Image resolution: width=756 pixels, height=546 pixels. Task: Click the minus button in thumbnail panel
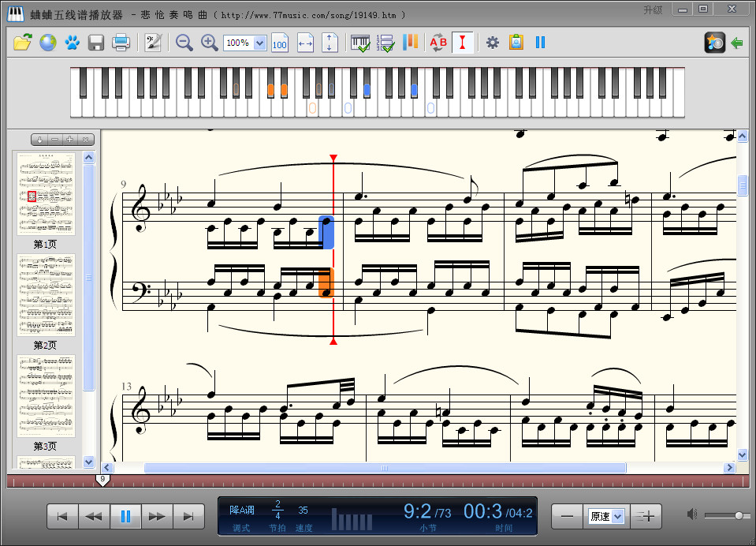(55, 140)
